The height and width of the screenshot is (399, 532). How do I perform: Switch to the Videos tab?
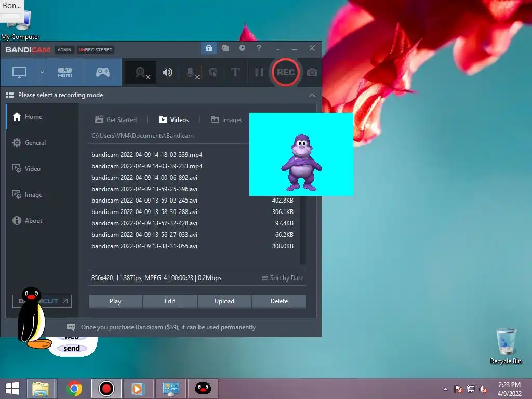click(174, 120)
